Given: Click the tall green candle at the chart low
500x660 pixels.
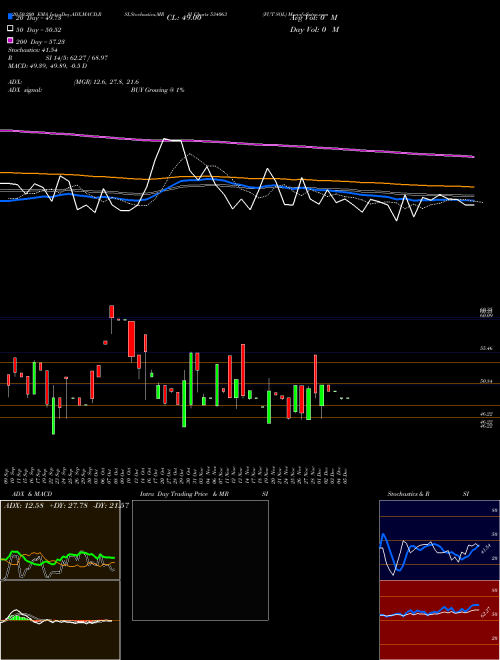Looking at the screenshot, I should 53,415.
